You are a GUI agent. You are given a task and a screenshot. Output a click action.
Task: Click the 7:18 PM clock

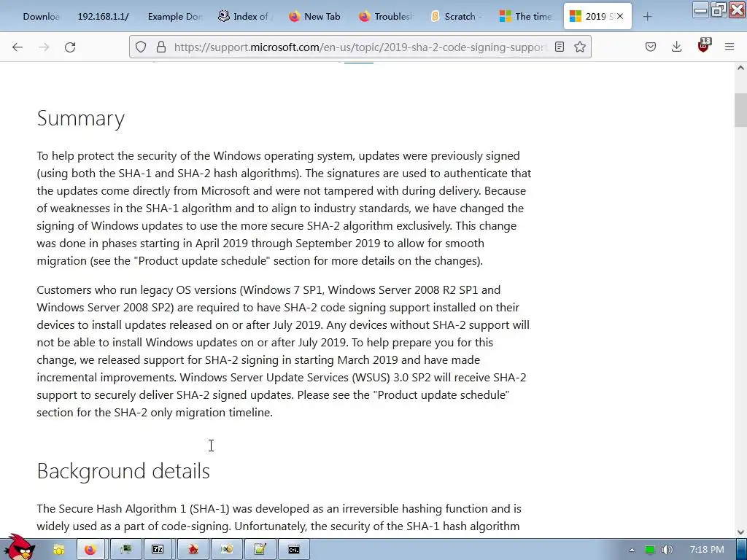(x=707, y=550)
